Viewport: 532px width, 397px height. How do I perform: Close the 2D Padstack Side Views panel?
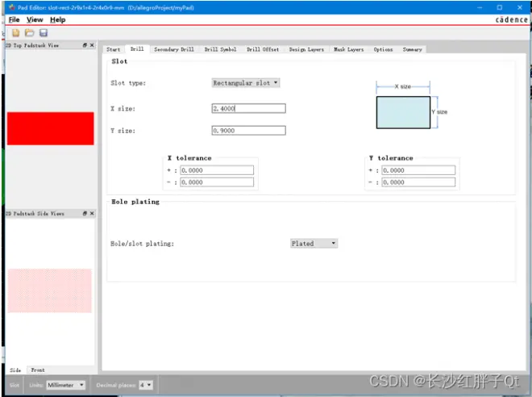point(92,213)
